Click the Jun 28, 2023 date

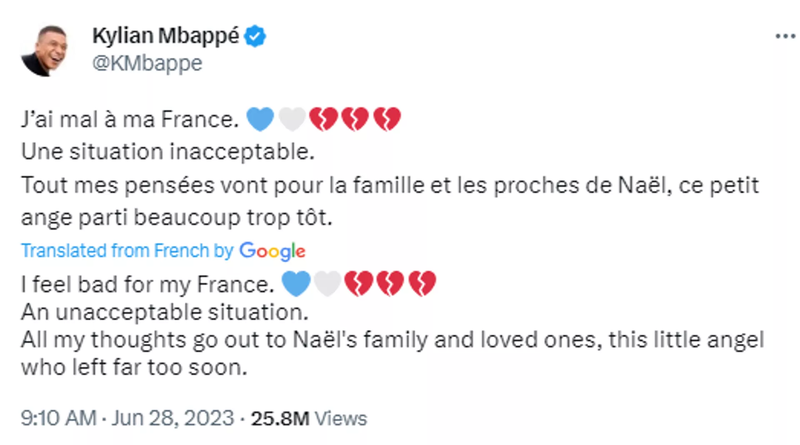pos(182,417)
